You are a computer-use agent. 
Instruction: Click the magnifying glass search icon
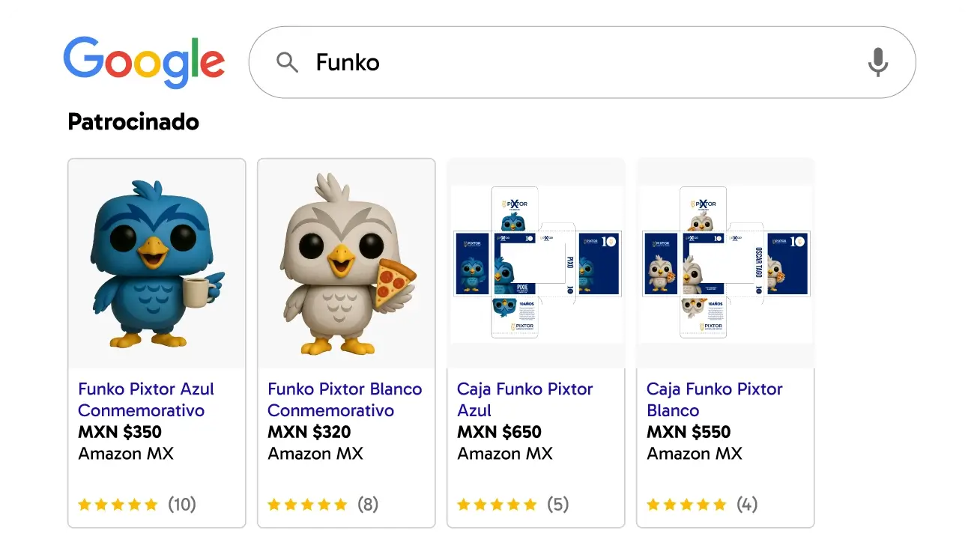[x=287, y=62]
